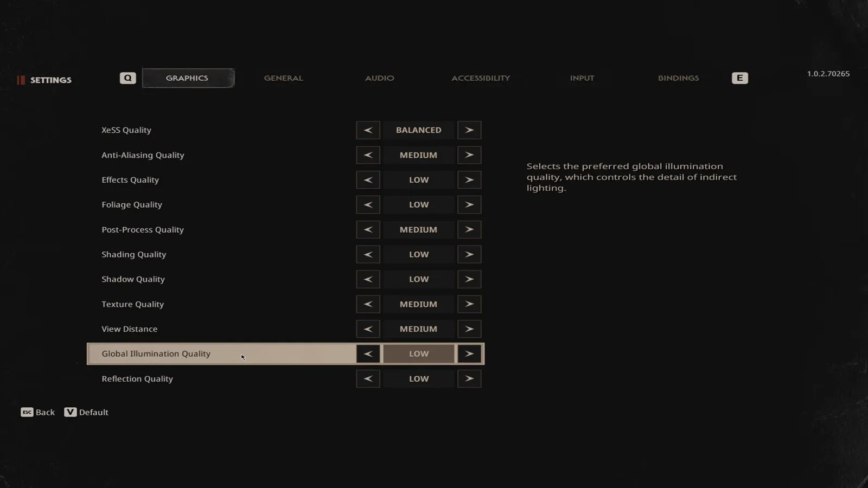The width and height of the screenshot is (868, 488).
Task: Select Shadow Quality LOW value box
Action: coord(419,279)
